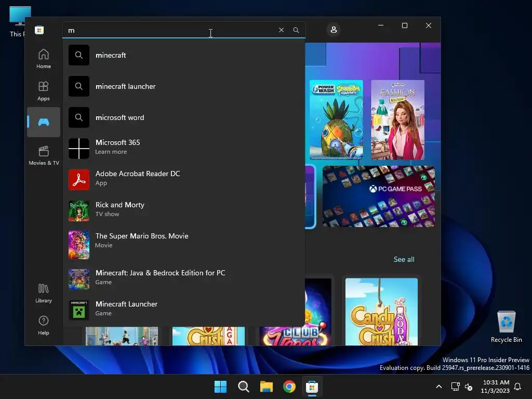Choose the 'minecraft launcher' search suggestion
Screen dimensions: 532x399
click(183, 86)
